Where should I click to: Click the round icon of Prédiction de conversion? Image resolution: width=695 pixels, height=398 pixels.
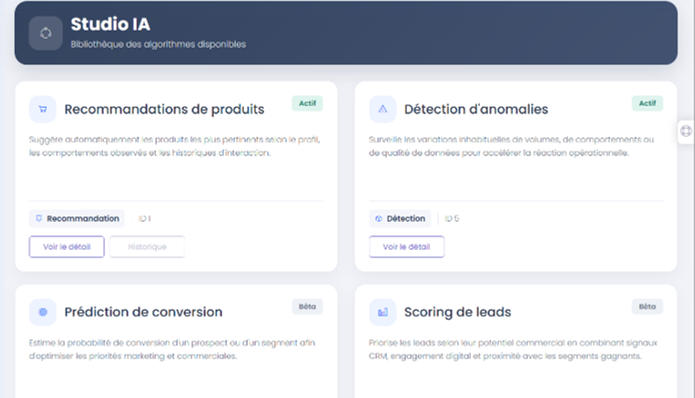43,312
